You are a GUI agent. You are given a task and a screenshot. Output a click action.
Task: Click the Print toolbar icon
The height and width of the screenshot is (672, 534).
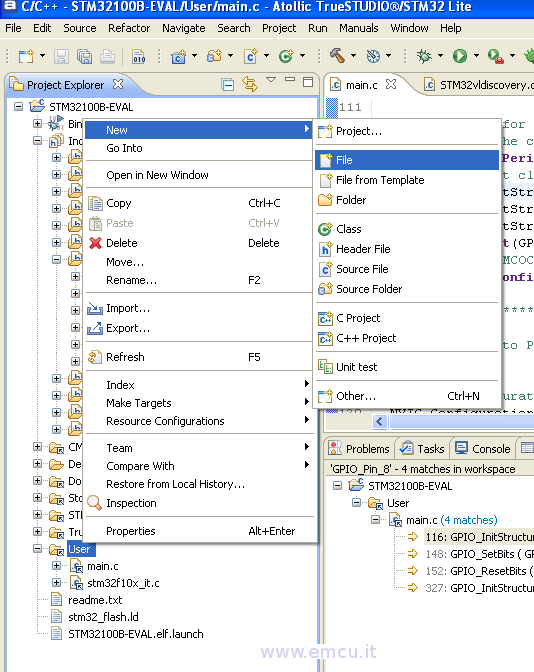pos(107,56)
